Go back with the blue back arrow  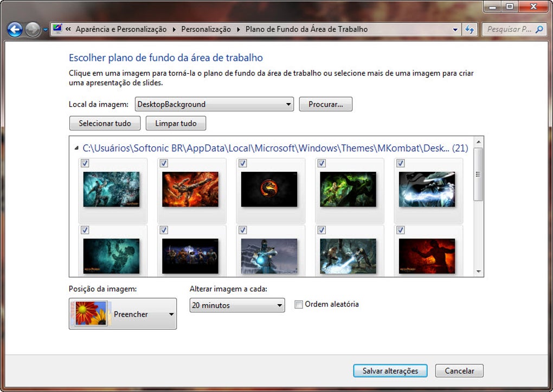[15, 30]
